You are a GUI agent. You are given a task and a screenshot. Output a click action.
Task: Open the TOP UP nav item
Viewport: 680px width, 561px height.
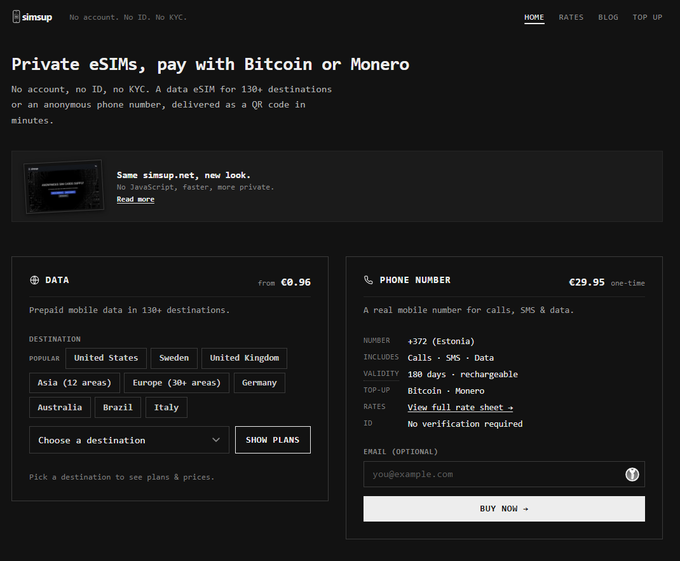[647, 17]
